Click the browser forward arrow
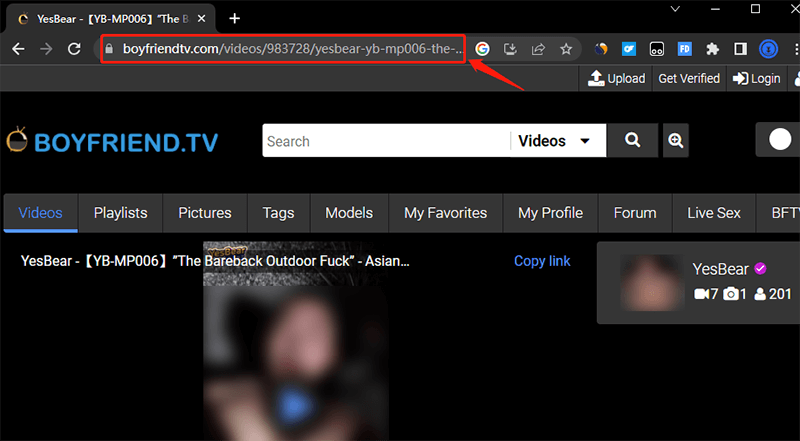800x441 pixels. (46, 49)
